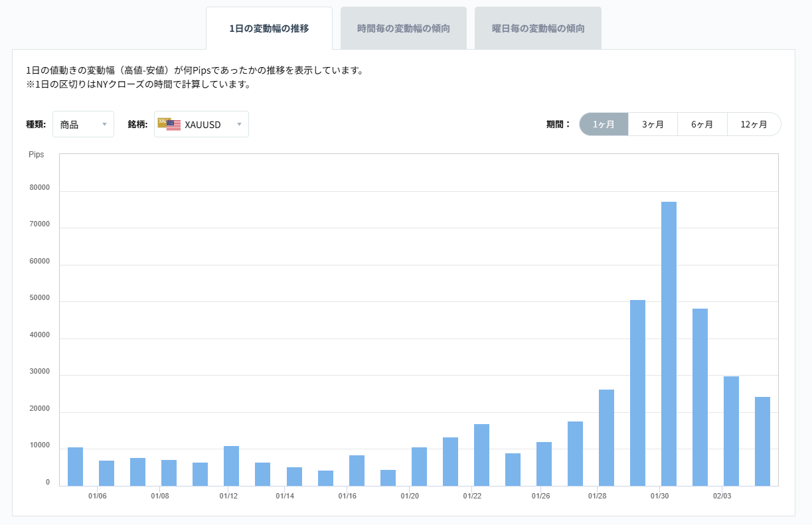812x525 pixels.
Task: Click the 80000 gridline label
Action: [x=41, y=187]
